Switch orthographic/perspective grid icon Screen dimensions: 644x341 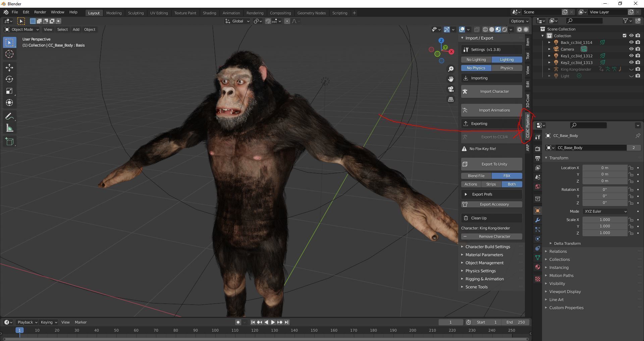451,99
